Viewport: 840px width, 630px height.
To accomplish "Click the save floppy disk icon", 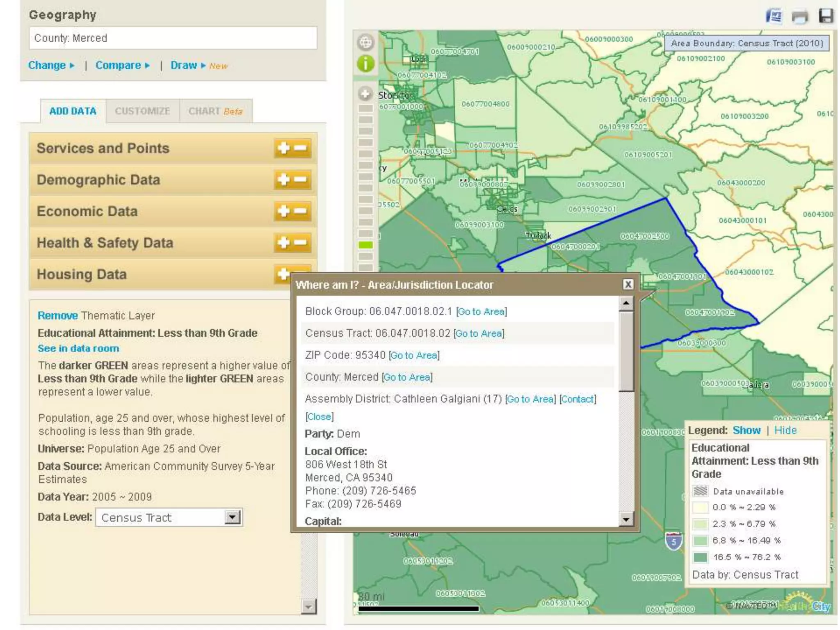I will pos(826,16).
